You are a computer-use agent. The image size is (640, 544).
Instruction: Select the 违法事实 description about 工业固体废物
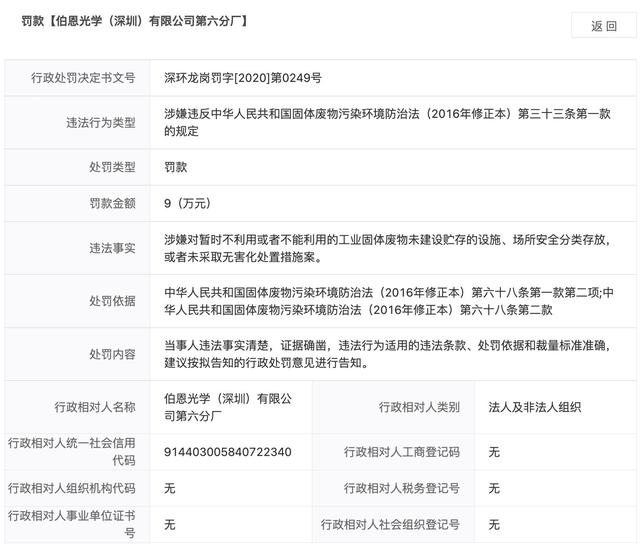click(x=387, y=248)
